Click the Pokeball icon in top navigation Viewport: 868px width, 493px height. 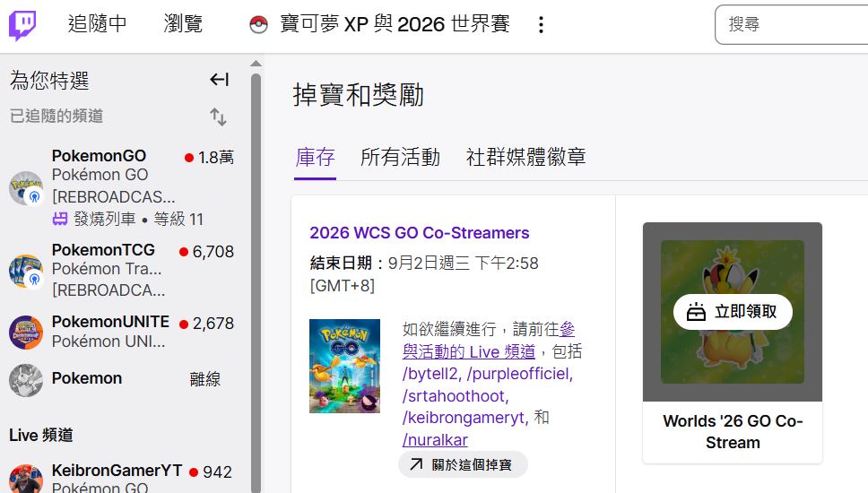pyautogui.click(x=258, y=24)
